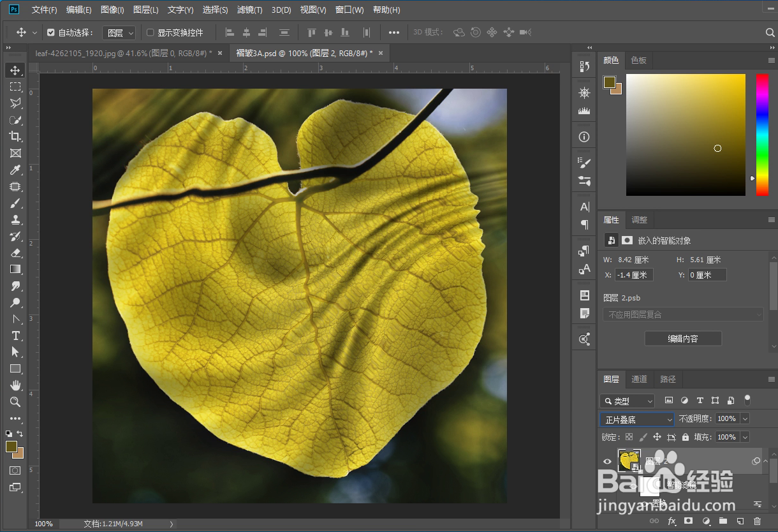Open the 文件(F) menu
The height and width of the screenshot is (532, 778).
[x=44, y=10]
